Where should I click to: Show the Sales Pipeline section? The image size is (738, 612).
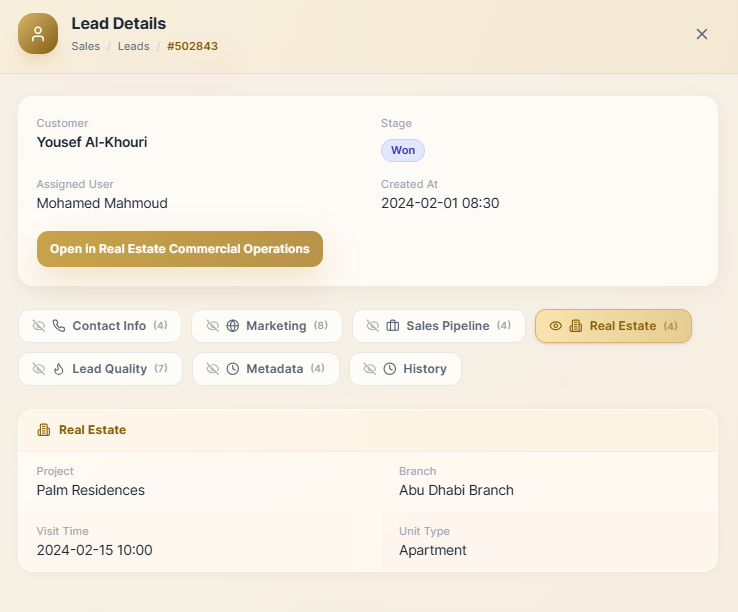[x=439, y=326]
